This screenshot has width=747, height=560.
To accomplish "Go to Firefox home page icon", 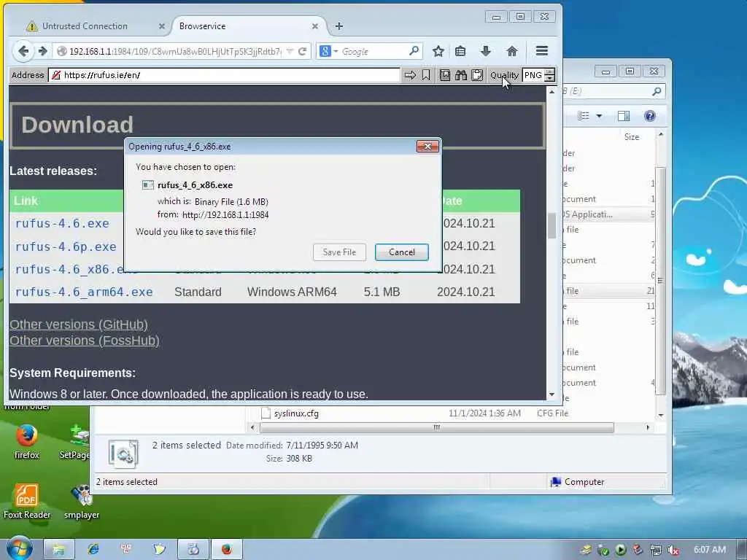I will coord(511,51).
